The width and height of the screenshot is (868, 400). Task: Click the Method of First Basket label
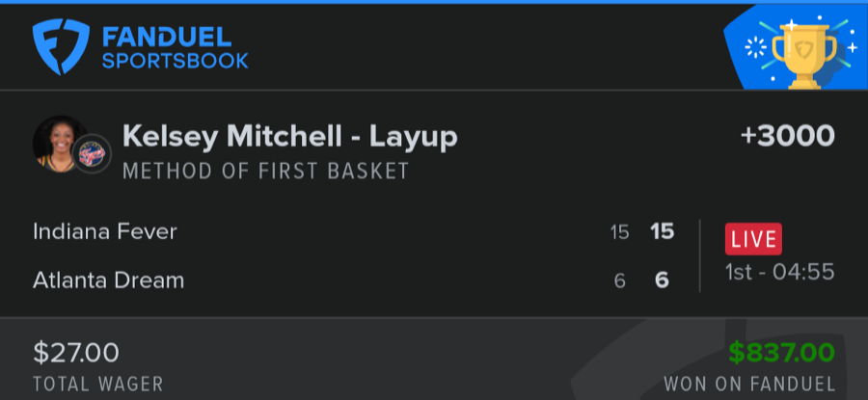pyautogui.click(x=266, y=172)
